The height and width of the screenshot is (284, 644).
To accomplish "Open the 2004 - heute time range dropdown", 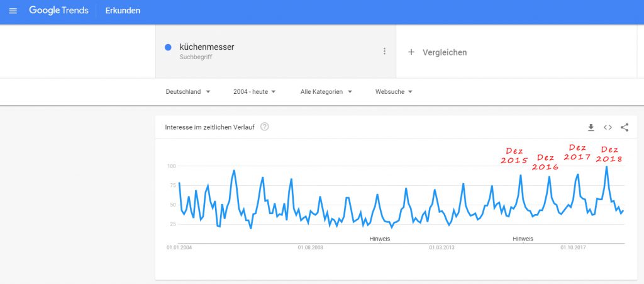I will tap(254, 92).
